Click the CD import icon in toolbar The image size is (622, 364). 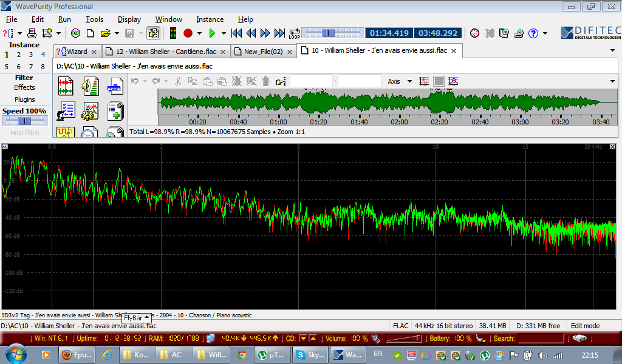click(x=75, y=33)
